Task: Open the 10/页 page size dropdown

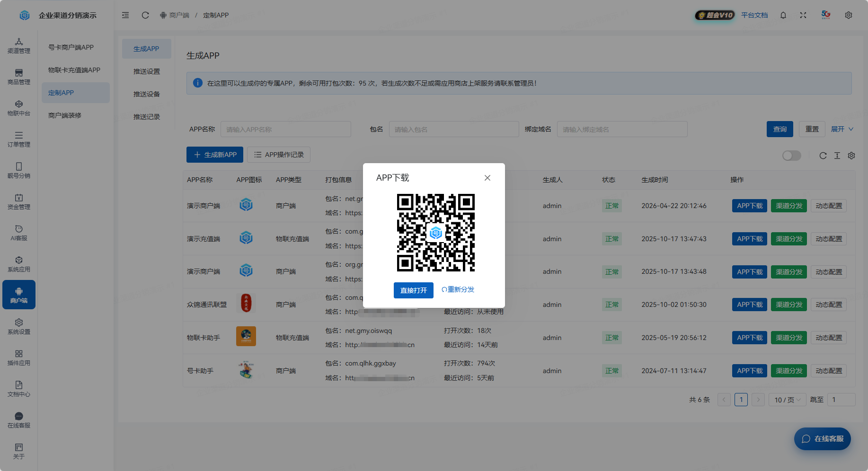Action: tap(788, 400)
